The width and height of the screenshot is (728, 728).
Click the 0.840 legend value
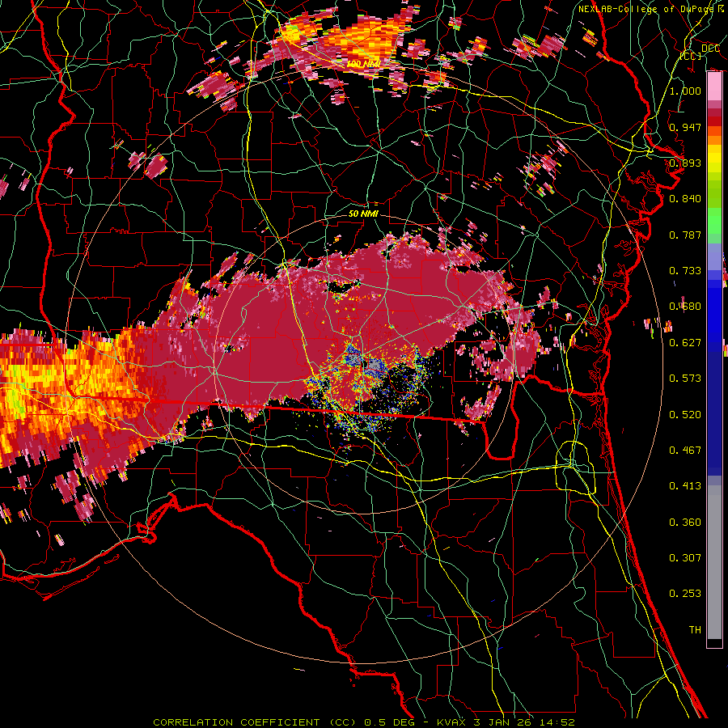point(685,199)
